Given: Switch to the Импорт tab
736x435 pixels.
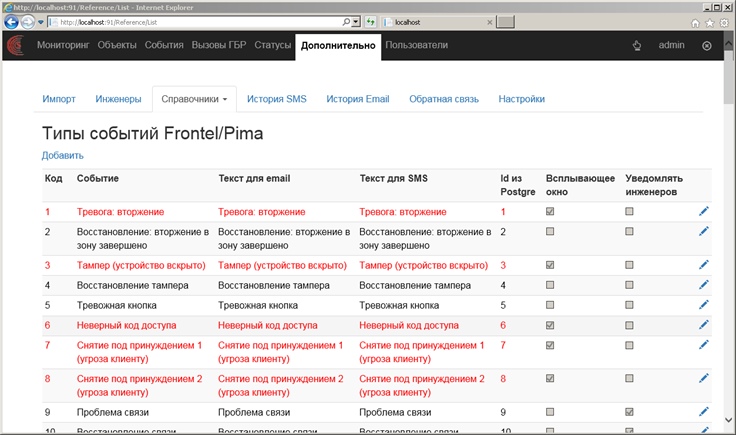Looking at the screenshot, I should [59, 99].
